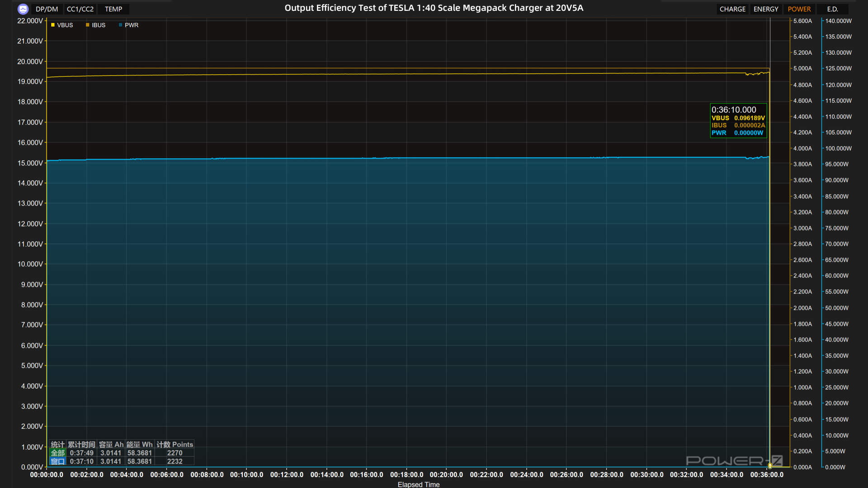The height and width of the screenshot is (488, 868).
Task: Click the 累计时间 column header
Action: 81,445
